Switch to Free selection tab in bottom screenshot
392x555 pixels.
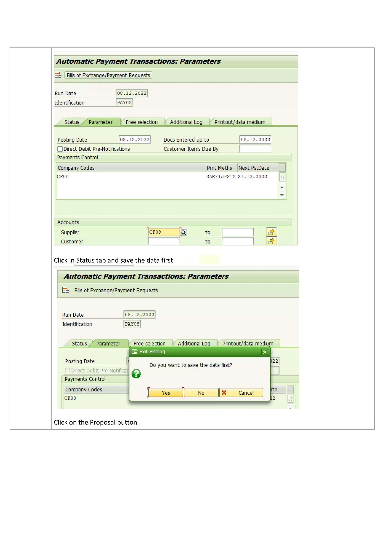tap(149, 343)
